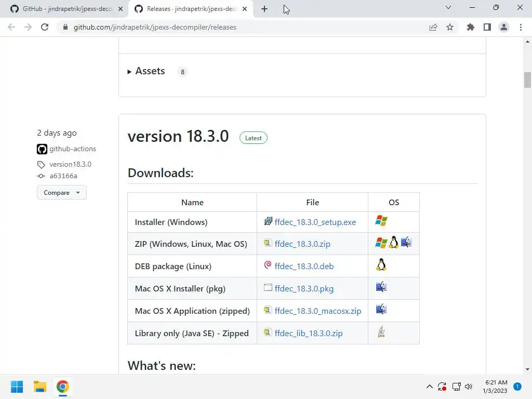This screenshot has height=399, width=532.
Task: Open commit a63166a link
Action: pos(63,176)
